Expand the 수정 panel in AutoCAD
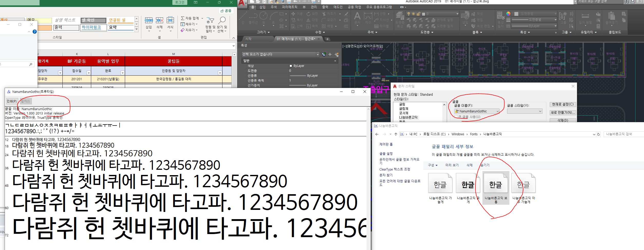The width and height of the screenshot is (644, 250). click(x=320, y=32)
